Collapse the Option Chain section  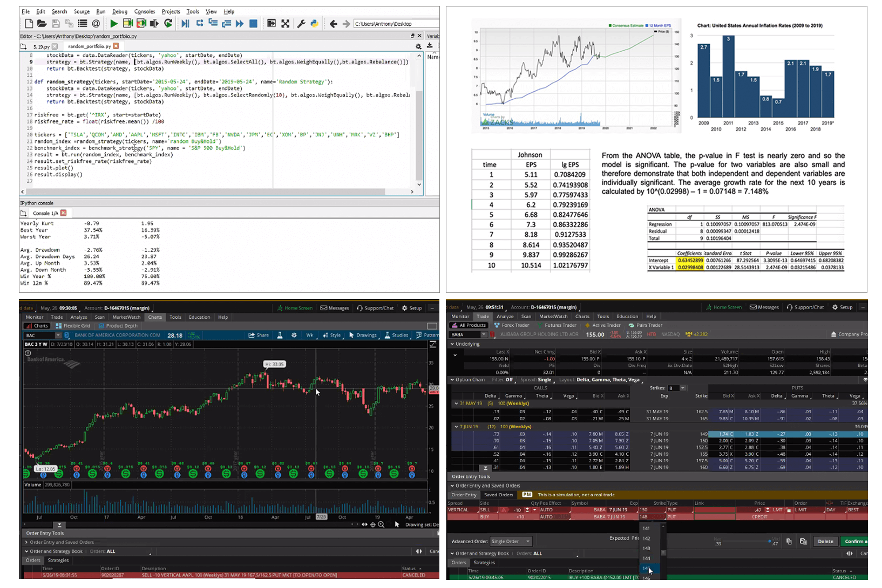point(452,380)
